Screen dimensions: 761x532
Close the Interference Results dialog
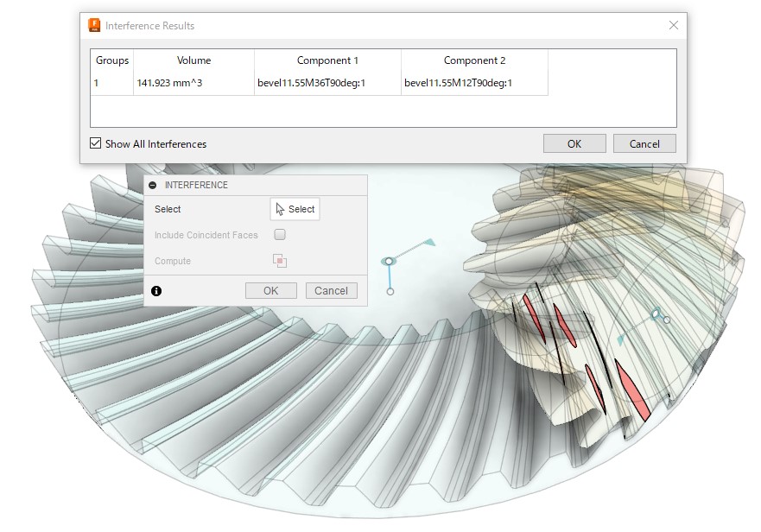coord(673,25)
